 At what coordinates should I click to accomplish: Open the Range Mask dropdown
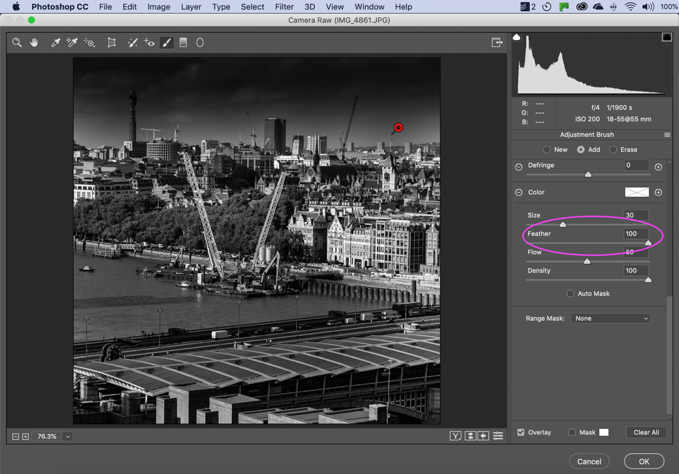pos(610,318)
